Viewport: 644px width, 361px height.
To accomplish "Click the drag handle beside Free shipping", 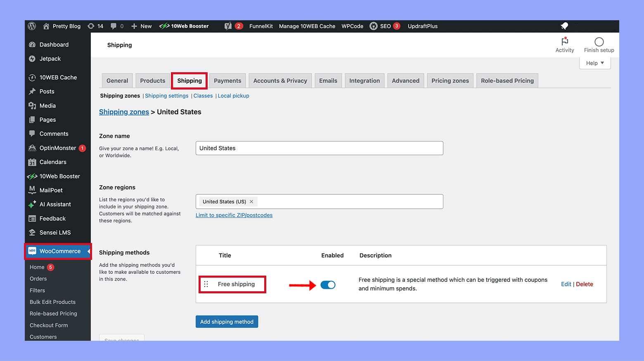I will click(x=206, y=284).
